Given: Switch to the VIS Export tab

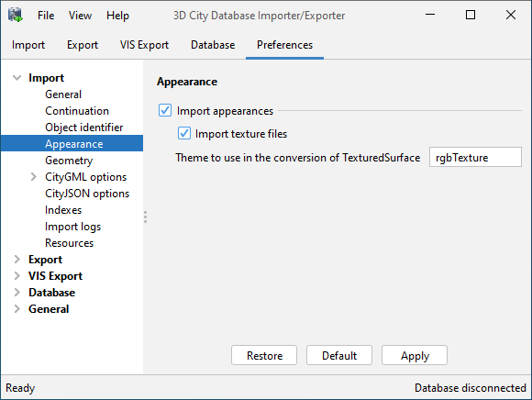Looking at the screenshot, I should [144, 45].
